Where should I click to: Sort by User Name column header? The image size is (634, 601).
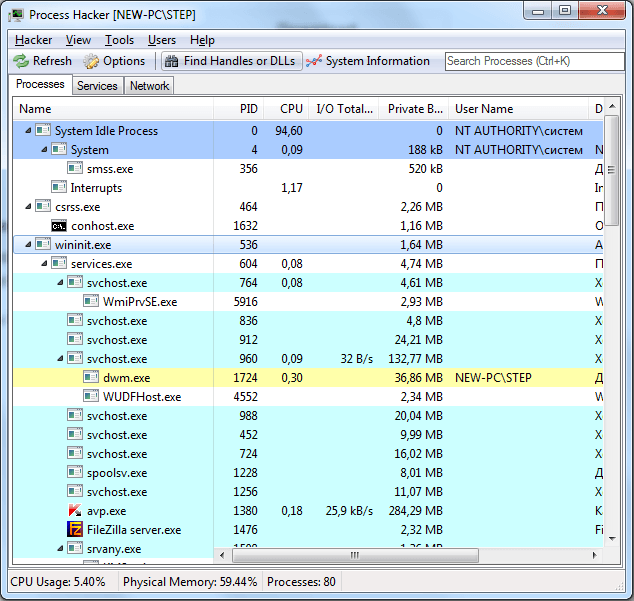[518, 109]
